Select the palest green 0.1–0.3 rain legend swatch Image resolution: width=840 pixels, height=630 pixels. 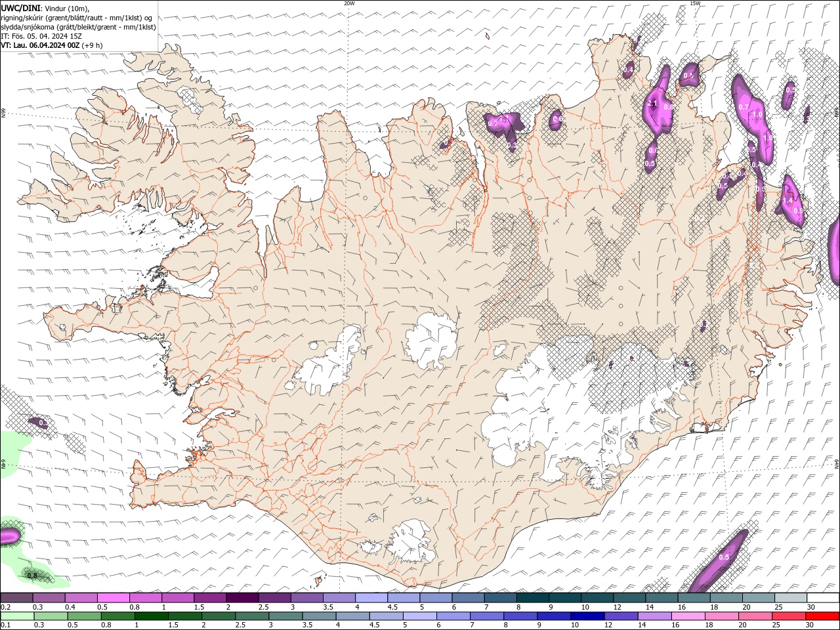coord(17,616)
